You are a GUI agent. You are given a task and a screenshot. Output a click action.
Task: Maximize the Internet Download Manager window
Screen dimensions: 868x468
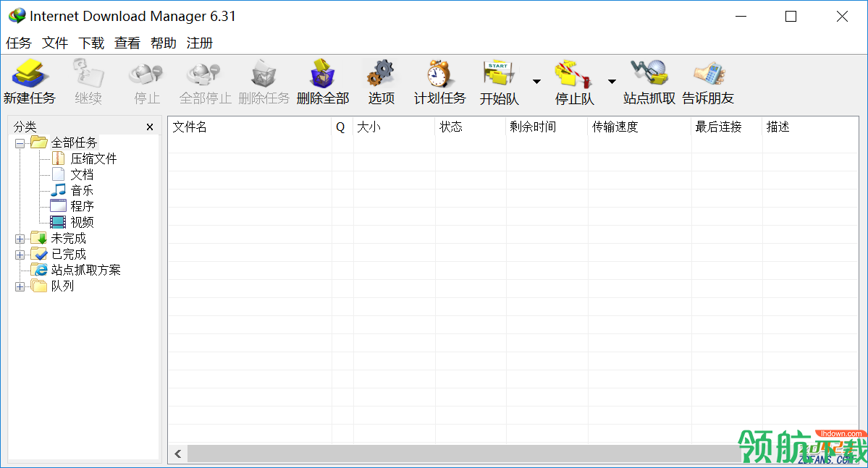click(791, 17)
